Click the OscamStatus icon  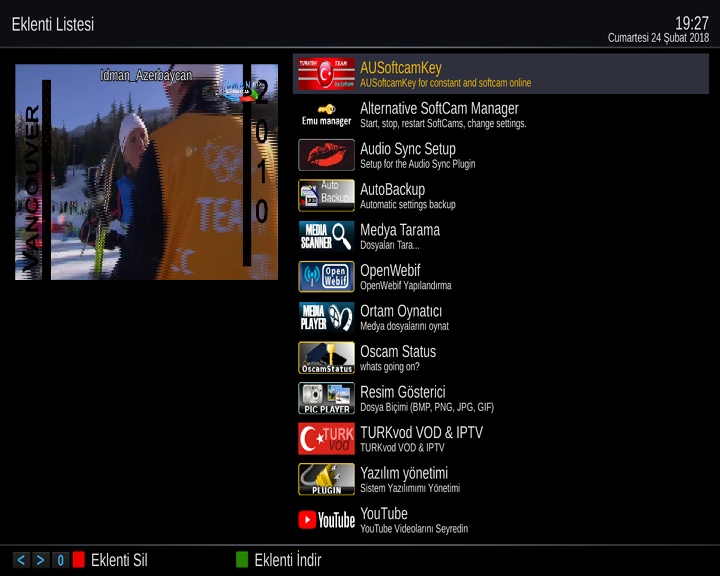point(326,357)
